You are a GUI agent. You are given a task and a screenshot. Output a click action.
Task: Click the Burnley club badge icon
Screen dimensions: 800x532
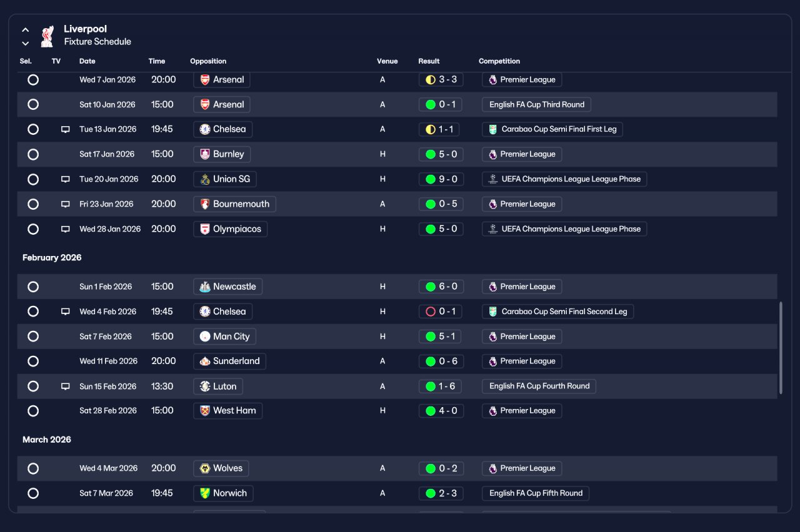coord(205,154)
